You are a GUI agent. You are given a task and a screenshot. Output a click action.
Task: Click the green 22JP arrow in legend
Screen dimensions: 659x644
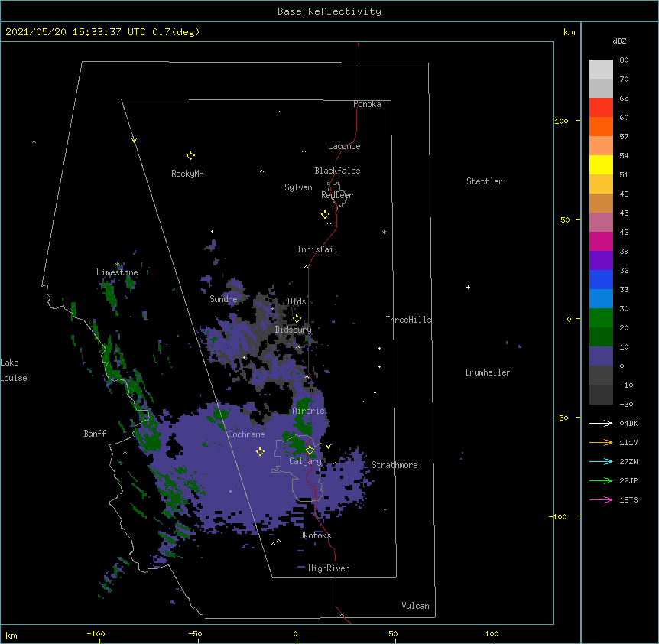[x=601, y=480]
